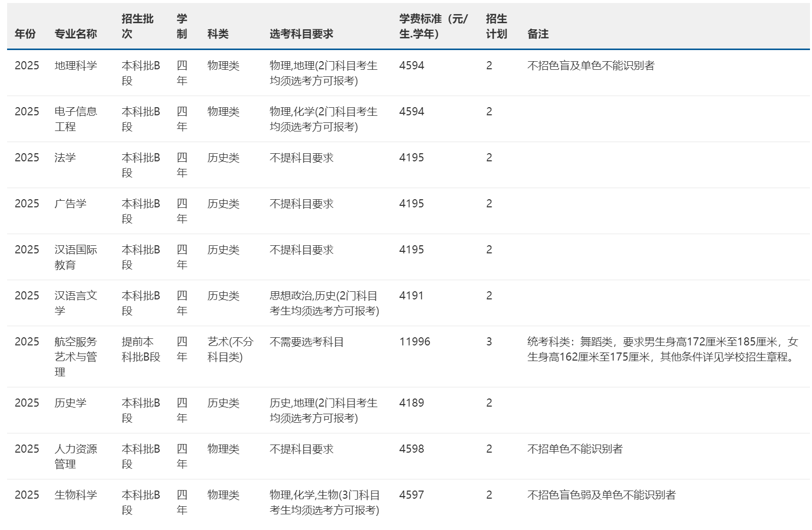Click the 航空服务艺术与管理 major name
812x530 pixels.
point(75,357)
